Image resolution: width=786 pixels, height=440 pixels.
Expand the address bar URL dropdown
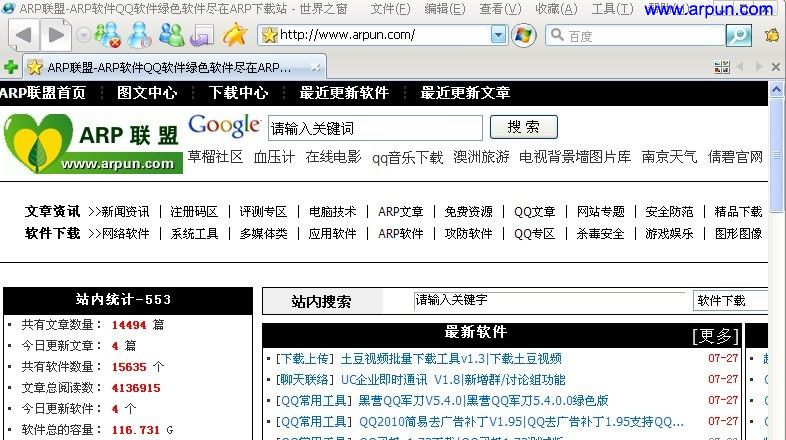point(498,35)
